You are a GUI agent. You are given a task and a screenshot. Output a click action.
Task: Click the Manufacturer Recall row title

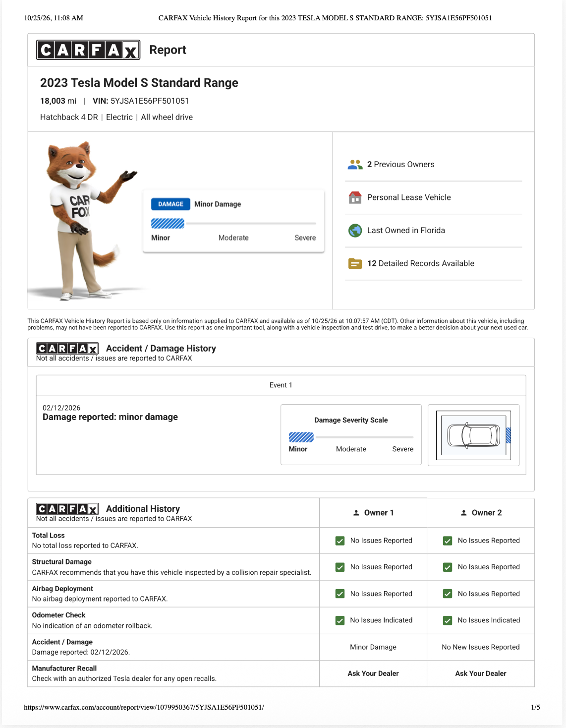click(x=64, y=668)
